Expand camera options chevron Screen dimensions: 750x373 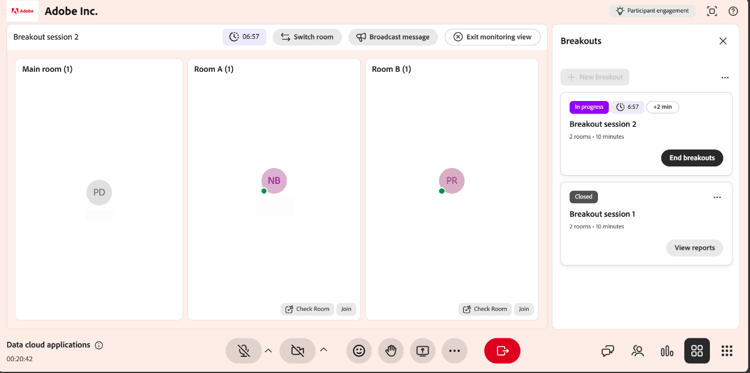click(x=324, y=351)
